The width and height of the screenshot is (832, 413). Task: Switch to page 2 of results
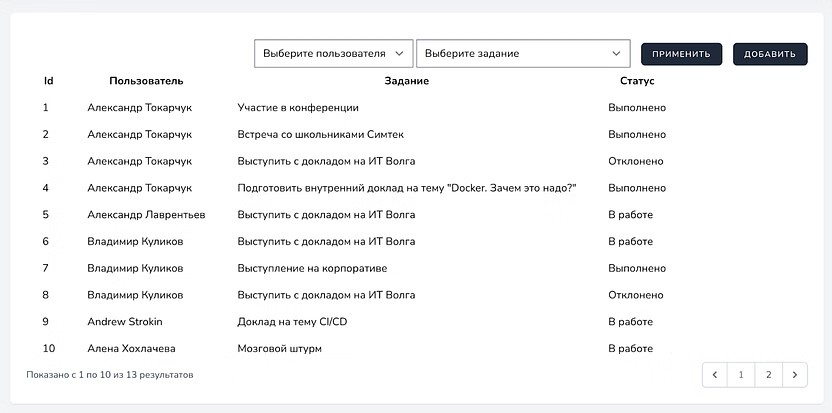[x=768, y=374]
